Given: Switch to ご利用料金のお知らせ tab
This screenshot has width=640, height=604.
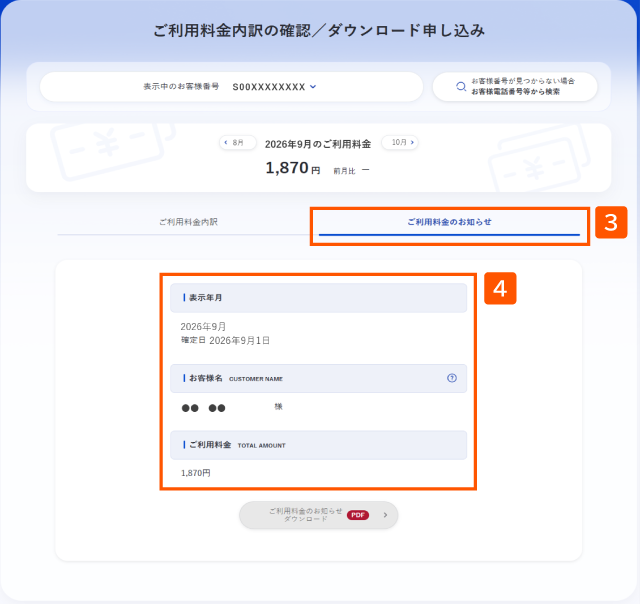Looking at the screenshot, I should [x=449, y=222].
